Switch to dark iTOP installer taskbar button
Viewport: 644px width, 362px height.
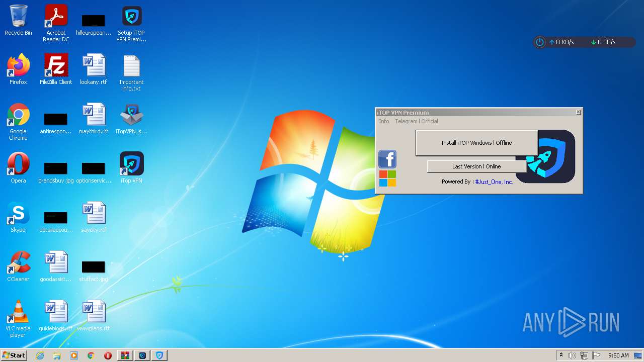click(x=142, y=355)
